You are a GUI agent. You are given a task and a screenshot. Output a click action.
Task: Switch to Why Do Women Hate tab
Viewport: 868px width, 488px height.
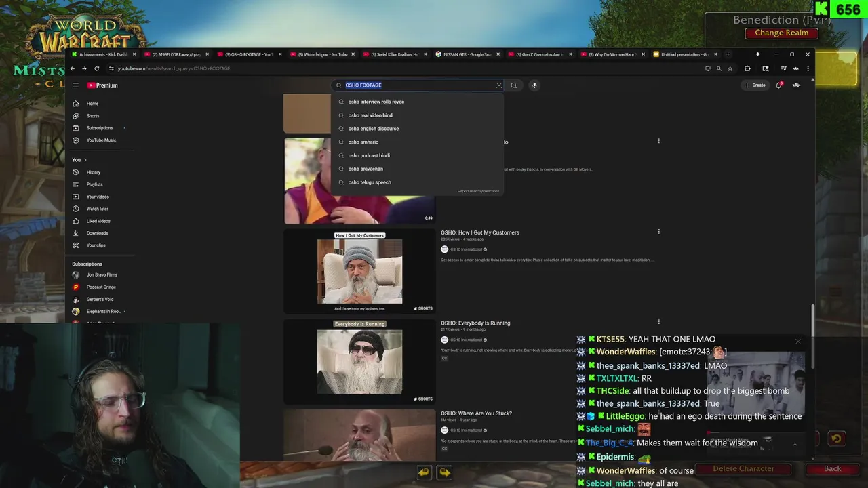(612, 54)
